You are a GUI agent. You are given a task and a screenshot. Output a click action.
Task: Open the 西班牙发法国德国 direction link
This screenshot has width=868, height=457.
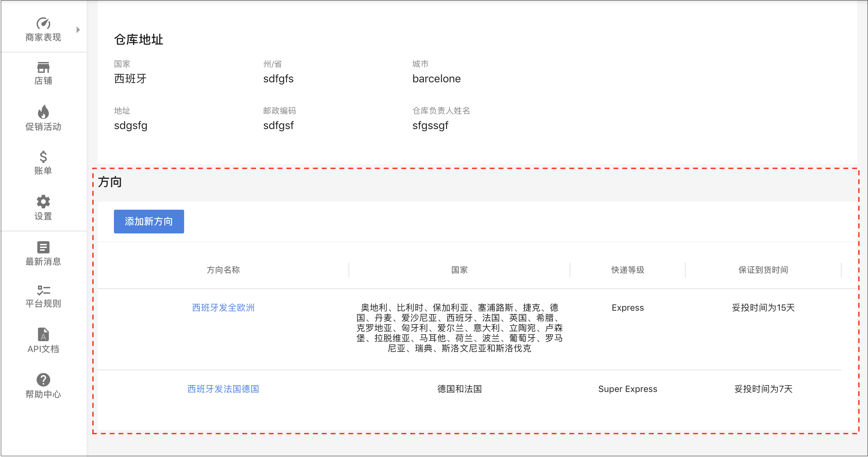[222, 389]
